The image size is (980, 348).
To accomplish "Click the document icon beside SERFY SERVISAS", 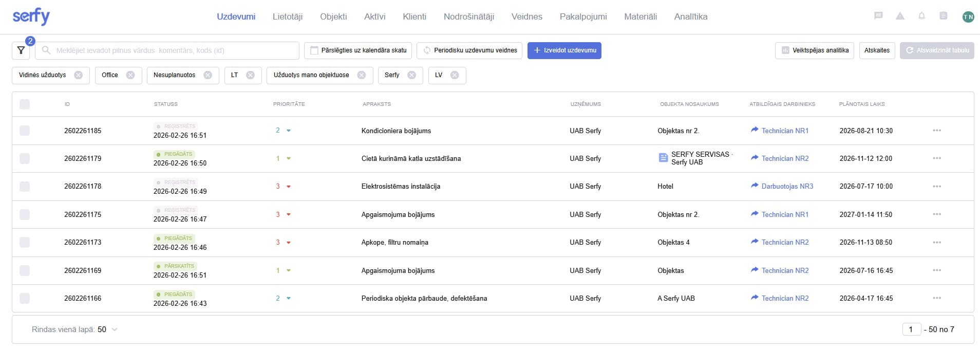I will [663, 158].
